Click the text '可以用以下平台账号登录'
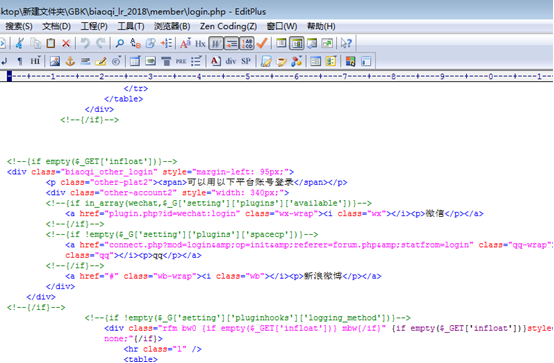The height and width of the screenshot is (363, 554). [240, 182]
